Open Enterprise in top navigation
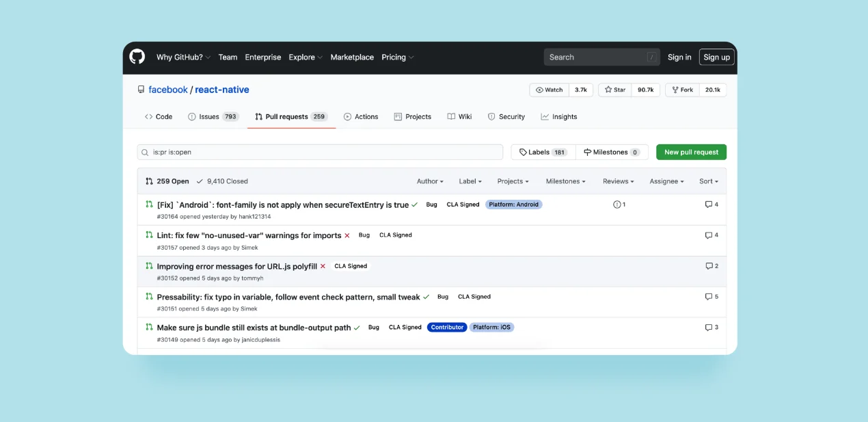Image resolution: width=868 pixels, height=422 pixels. click(263, 57)
